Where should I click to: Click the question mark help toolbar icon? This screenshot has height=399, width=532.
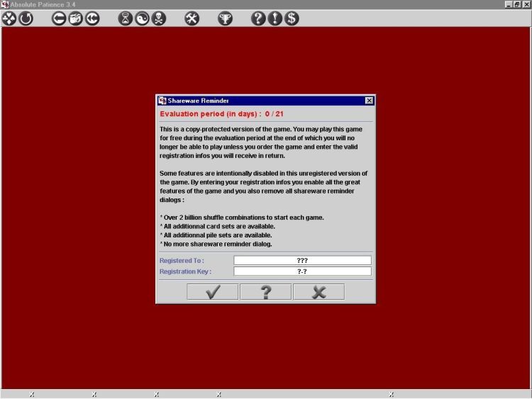coord(258,18)
